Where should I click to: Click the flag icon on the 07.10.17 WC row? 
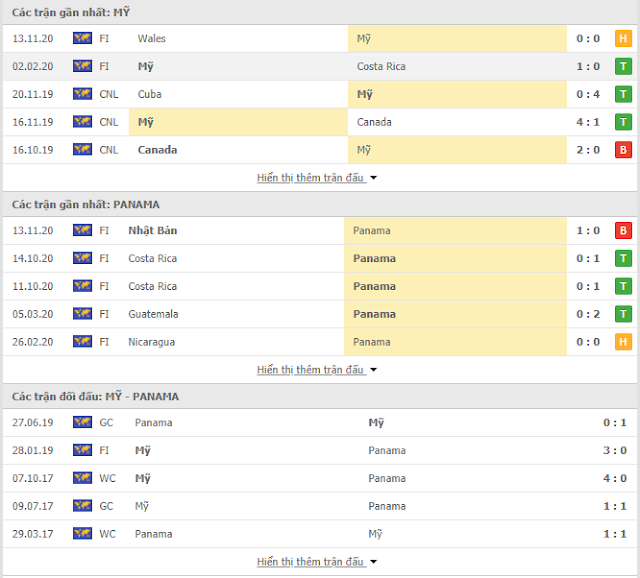pyautogui.click(x=82, y=478)
